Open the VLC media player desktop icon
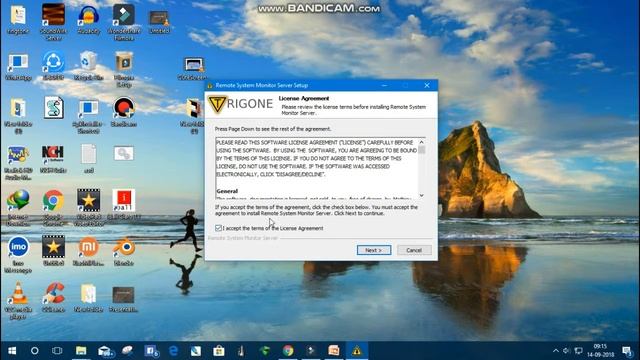This screenshot has height=360, width=640. 18,301
